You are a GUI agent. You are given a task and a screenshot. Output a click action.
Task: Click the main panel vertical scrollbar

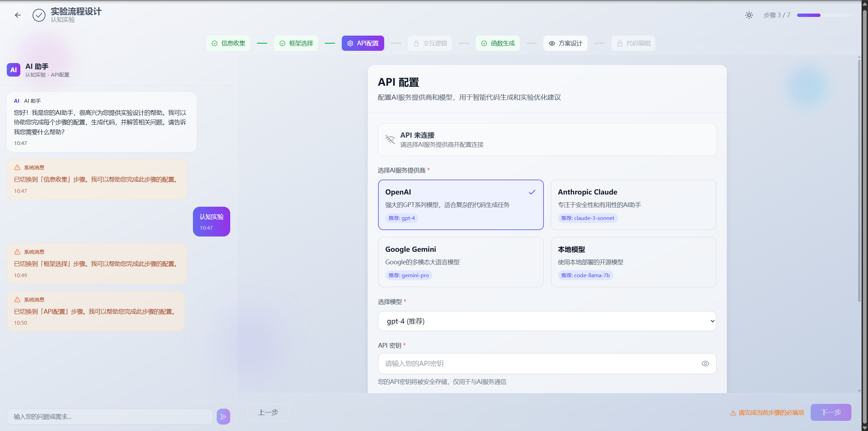pos(859,181)
